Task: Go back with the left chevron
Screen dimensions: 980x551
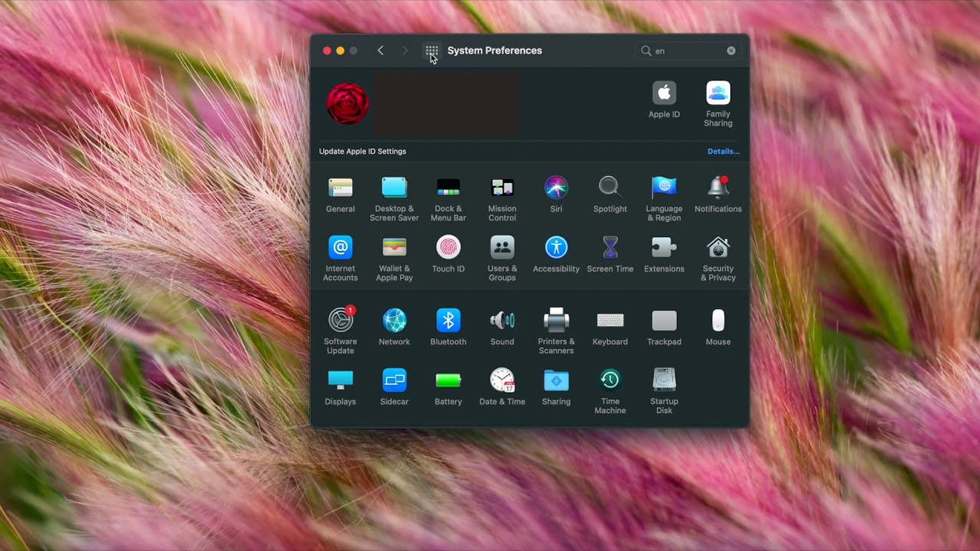Action: pyautogui.click(x=381, y=51)
